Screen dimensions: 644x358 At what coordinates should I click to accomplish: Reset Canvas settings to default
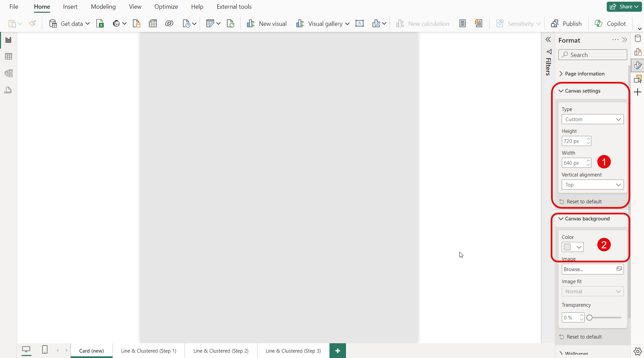click(x=581, y=202)
